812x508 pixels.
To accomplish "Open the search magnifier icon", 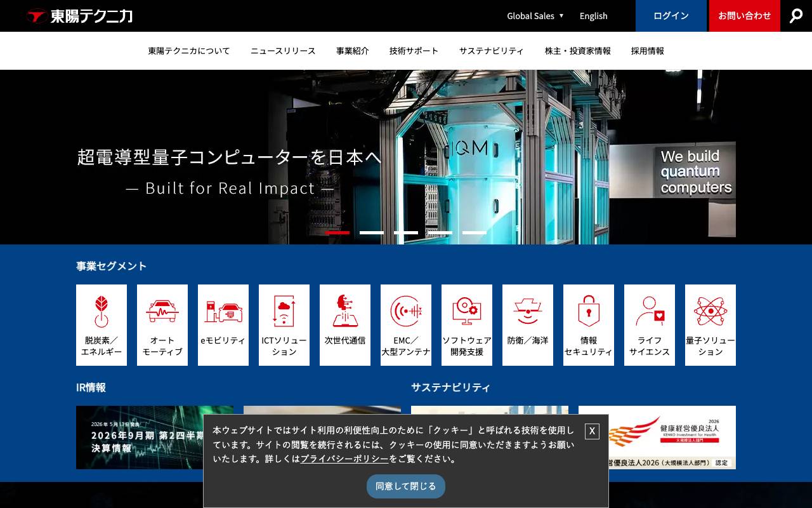I will pyautogui.click(x=796, y=16).
